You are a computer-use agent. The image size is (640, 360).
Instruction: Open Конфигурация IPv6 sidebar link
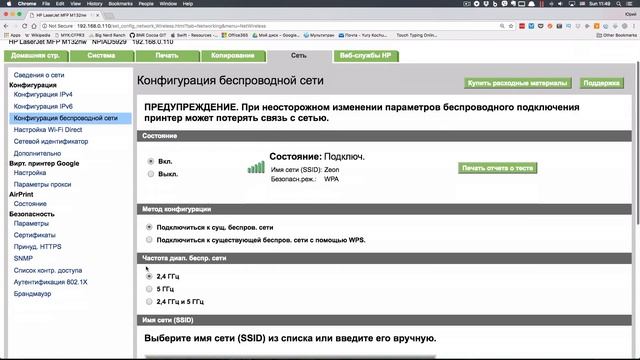(43, 106)
